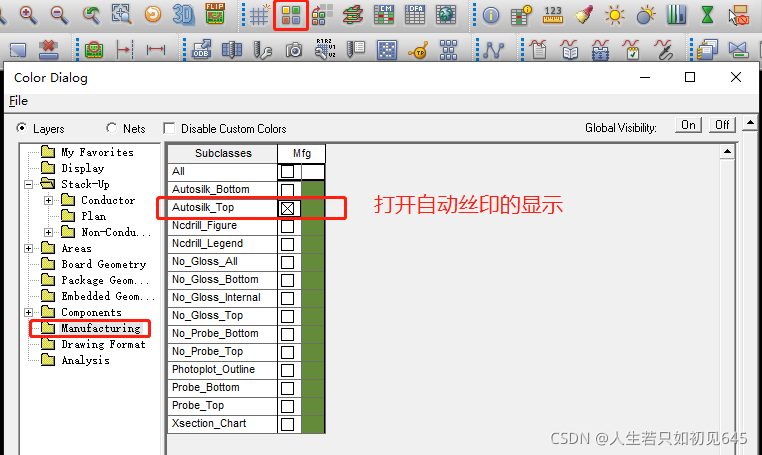The width and height of the screenshot is (762, 455).
Task: Click the zoom in magnifier icon
Action: [x=27, y=15]
